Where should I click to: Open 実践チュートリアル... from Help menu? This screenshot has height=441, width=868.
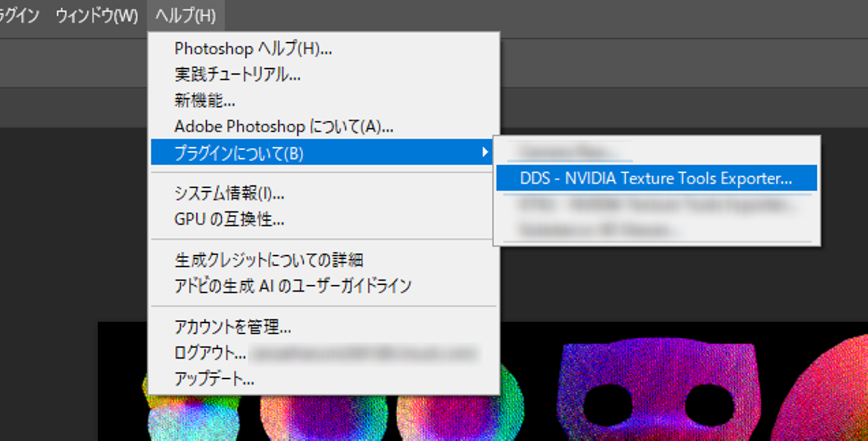(x=325, y=75)
